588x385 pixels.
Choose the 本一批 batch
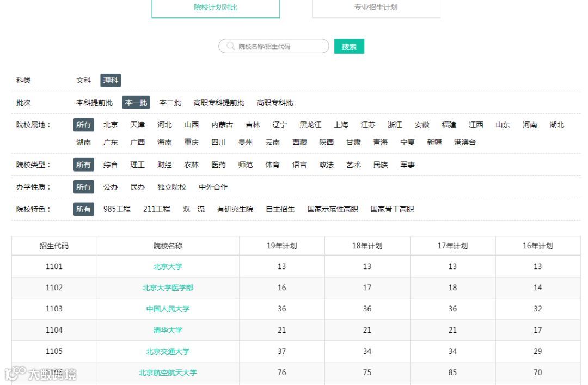(136, 102)
